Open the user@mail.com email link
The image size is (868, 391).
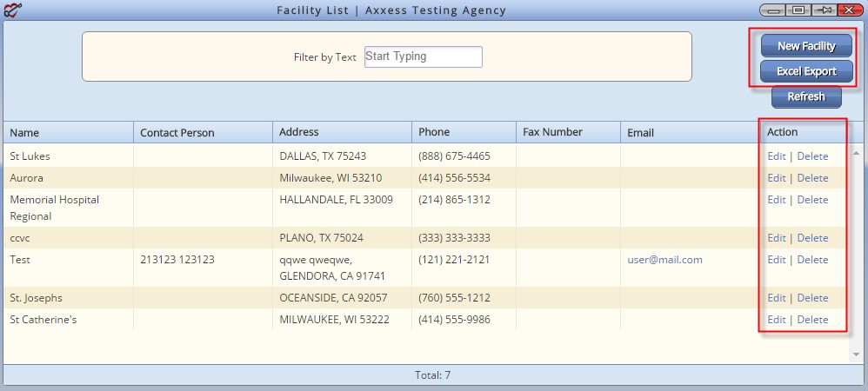point(664,260)
